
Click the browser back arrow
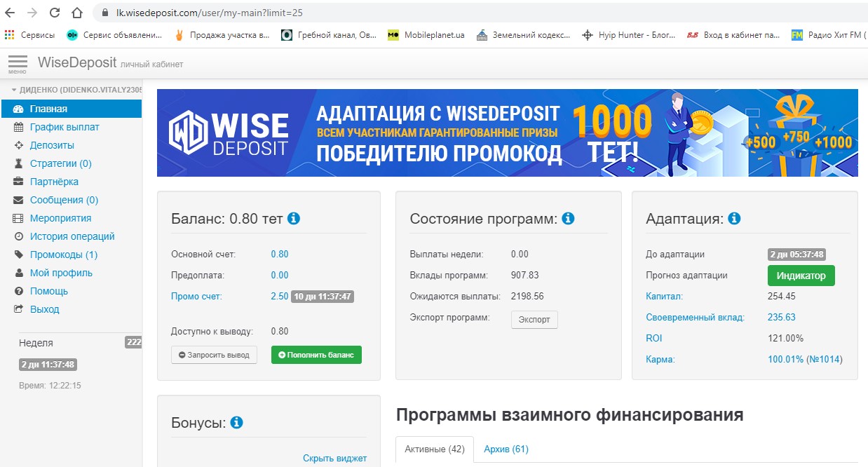10,13
